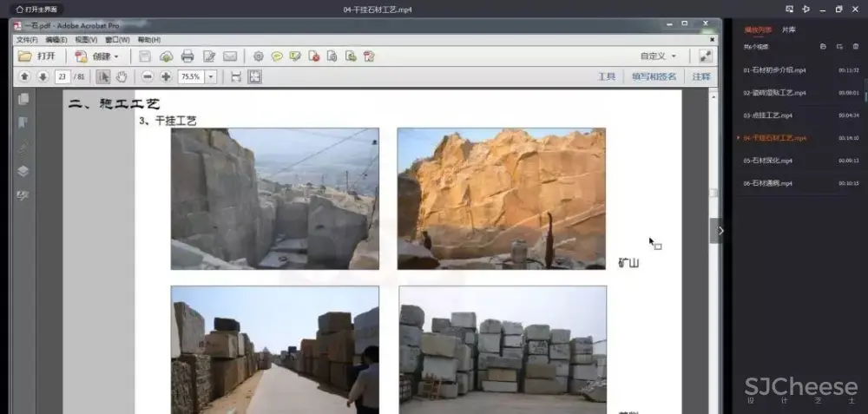Open the Layers panel in left sidebar
Viewport: 868px width, 414px height.
(x=23, y=171)
